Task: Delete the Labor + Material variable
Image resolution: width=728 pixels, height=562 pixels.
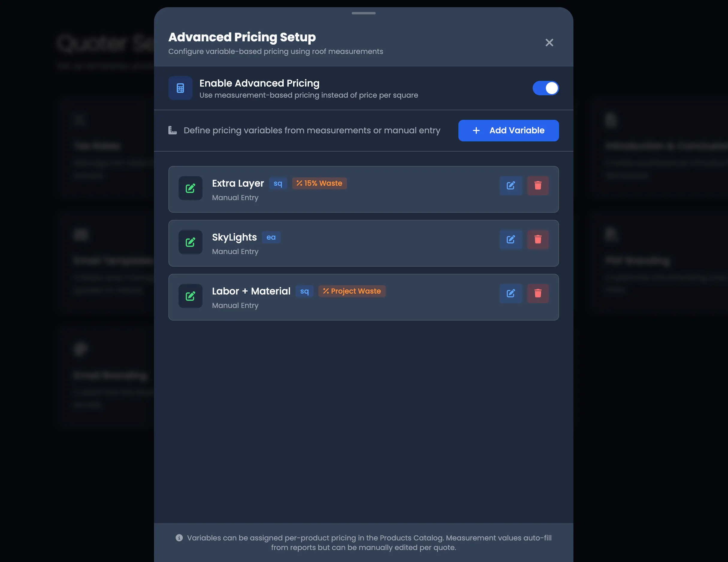Action: pos(538,293)
